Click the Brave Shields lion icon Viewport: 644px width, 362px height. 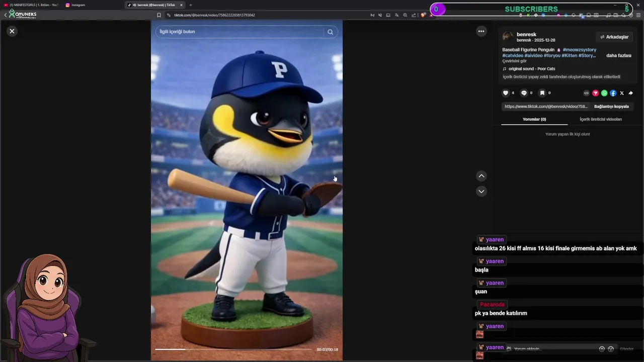point(424,15)
